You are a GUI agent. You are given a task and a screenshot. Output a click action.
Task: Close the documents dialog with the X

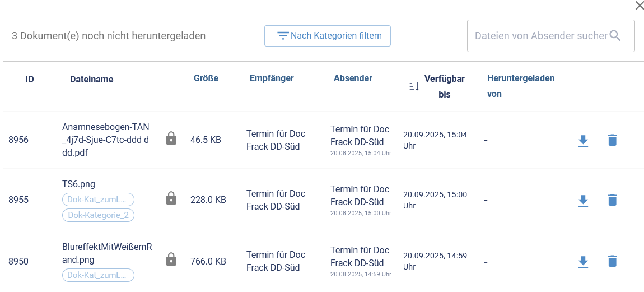pyautogui.click(x=639, y=6)
